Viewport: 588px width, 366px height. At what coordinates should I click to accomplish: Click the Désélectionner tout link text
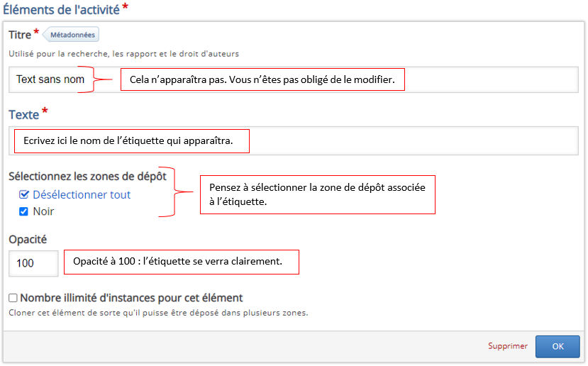[82, 194]
